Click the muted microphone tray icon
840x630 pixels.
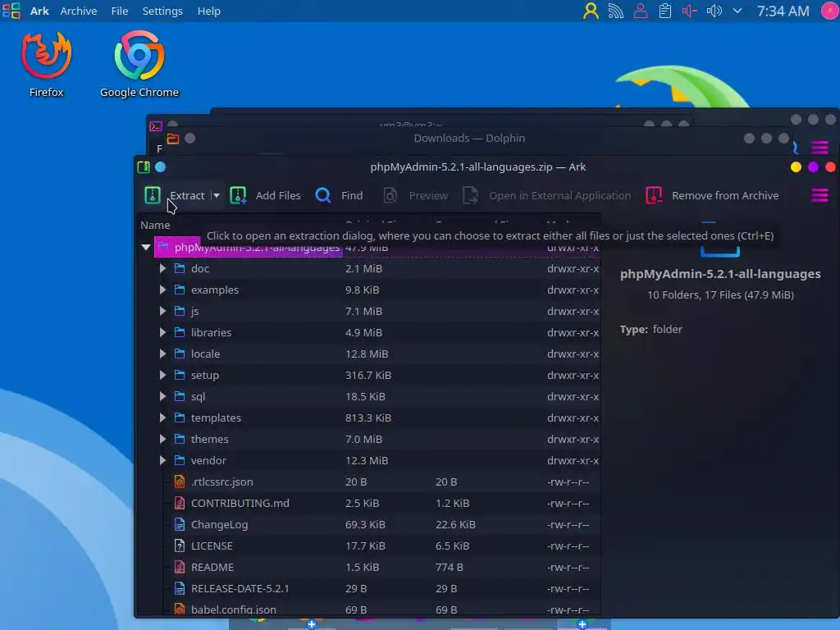tap(689, 11)
